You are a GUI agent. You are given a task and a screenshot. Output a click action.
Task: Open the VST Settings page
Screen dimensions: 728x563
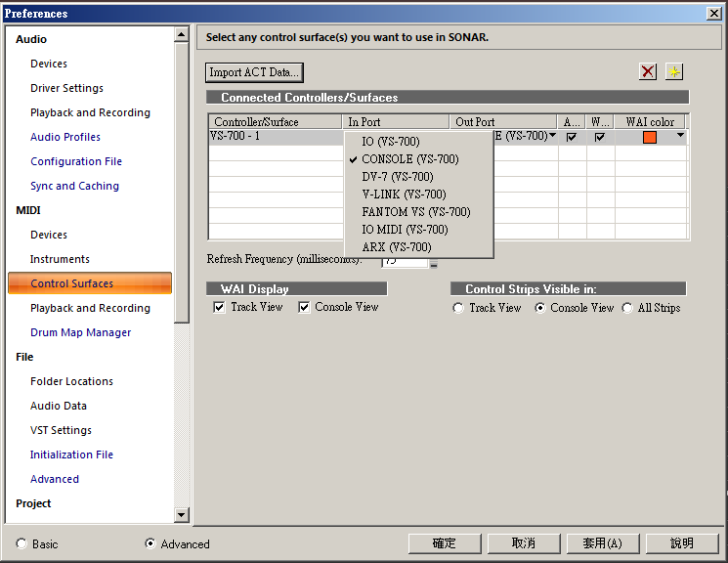61,430
